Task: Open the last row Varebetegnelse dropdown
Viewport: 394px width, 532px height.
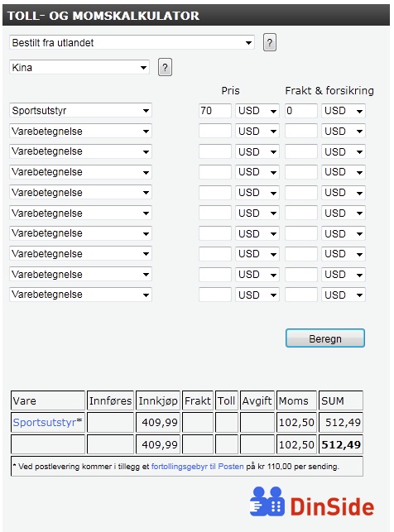Action: tap(80, 295)
